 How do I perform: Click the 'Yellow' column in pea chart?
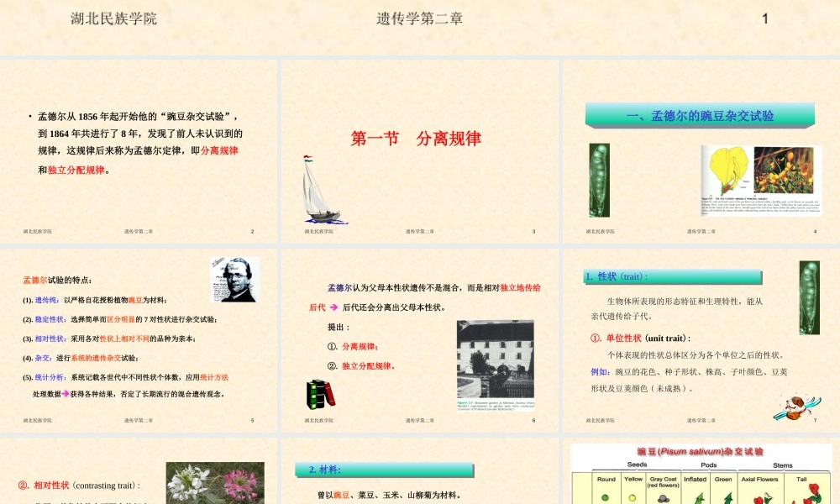633,488
